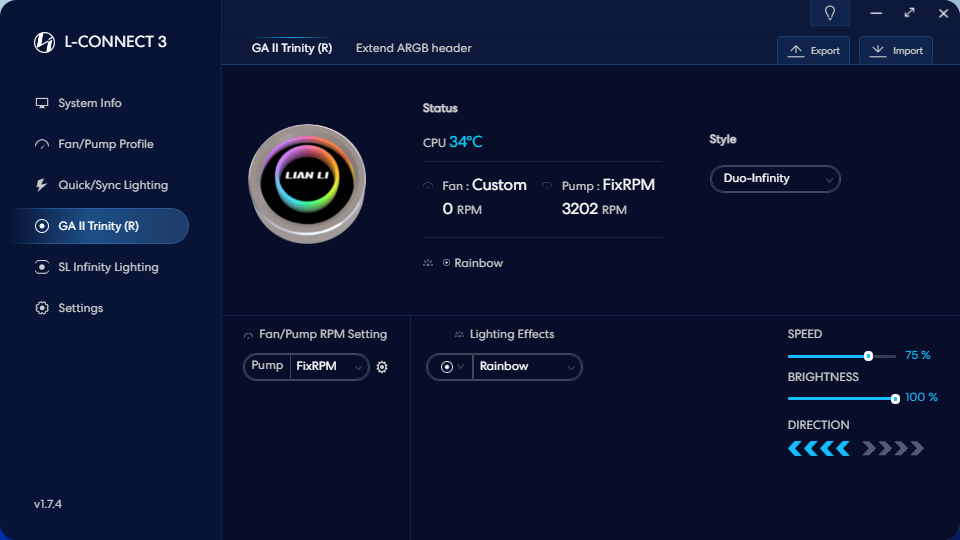Open the FixRPM pump mode dropdown
The image size is (960, 540).
point(329,367)
